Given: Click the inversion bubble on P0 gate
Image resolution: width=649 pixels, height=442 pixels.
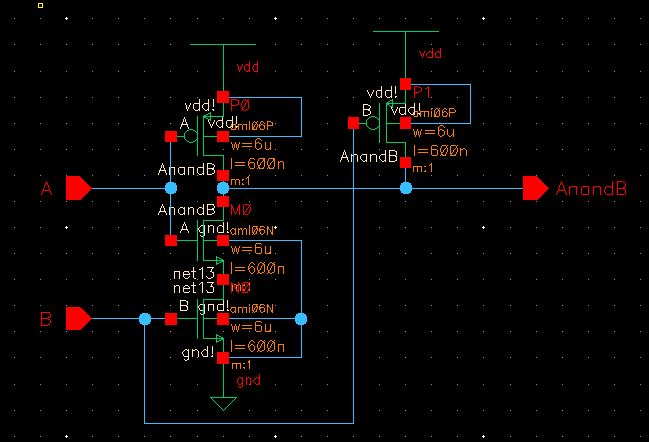Looking at the screenshot, I should [191, 136].
